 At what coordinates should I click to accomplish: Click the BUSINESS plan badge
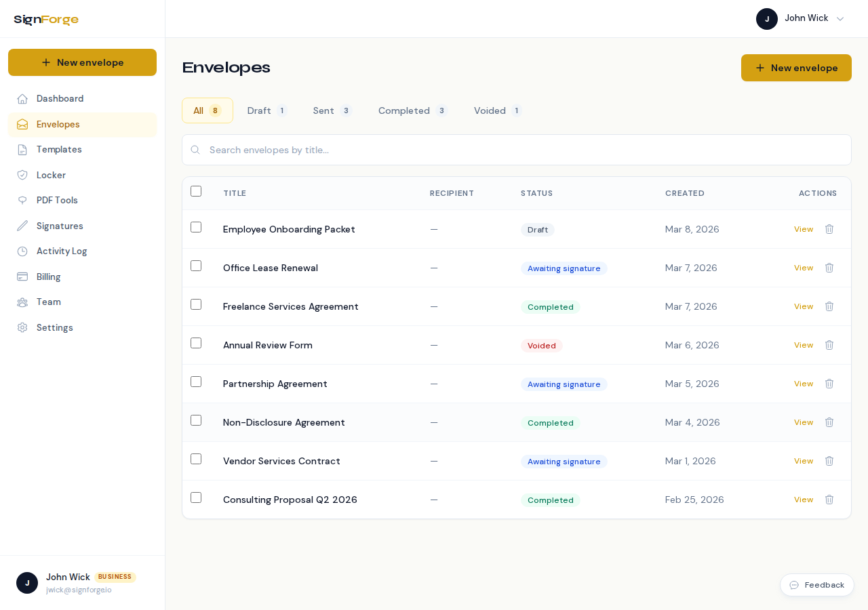click(115, 577)
